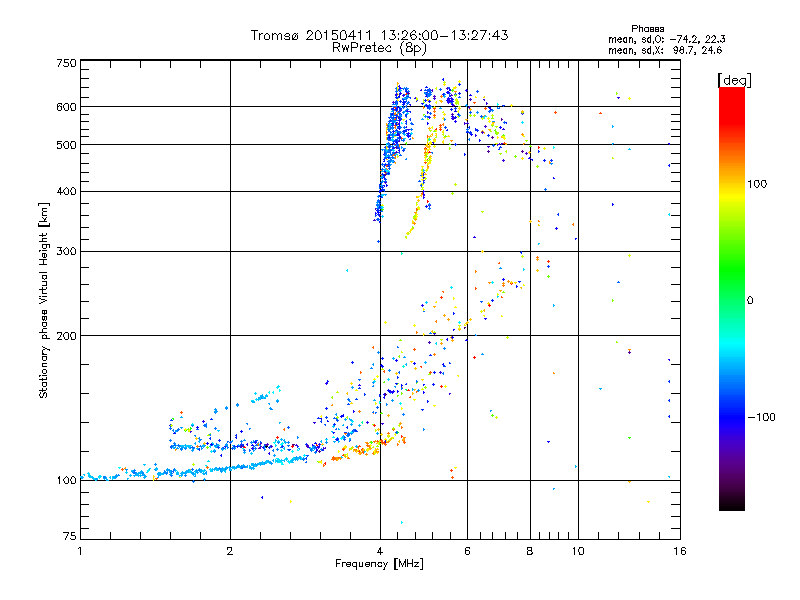Viewport: 800px width, 600px height.
Task: Click the y-axis tick label '75'
Action: [70, 536]
